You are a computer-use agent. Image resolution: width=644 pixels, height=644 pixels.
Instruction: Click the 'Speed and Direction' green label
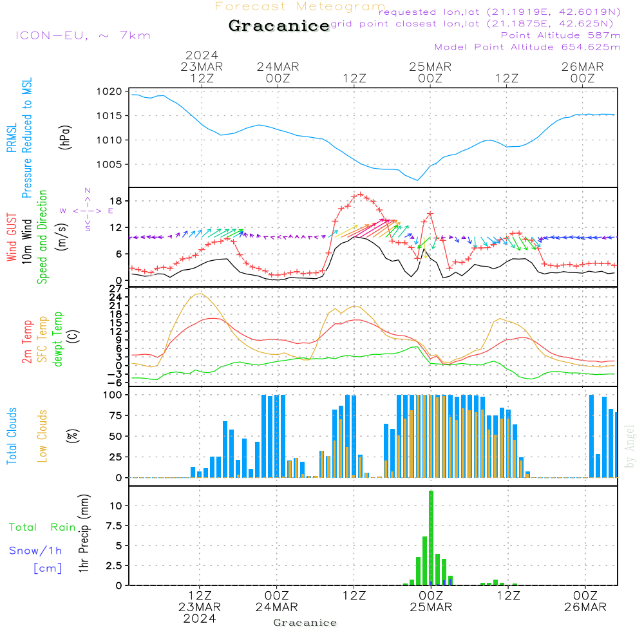coord(43,237)
